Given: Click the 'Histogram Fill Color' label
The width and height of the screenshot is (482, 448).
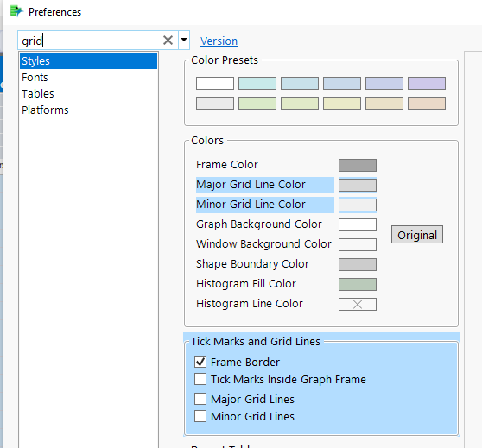Looking at the screenshot, I should (246, 284).
